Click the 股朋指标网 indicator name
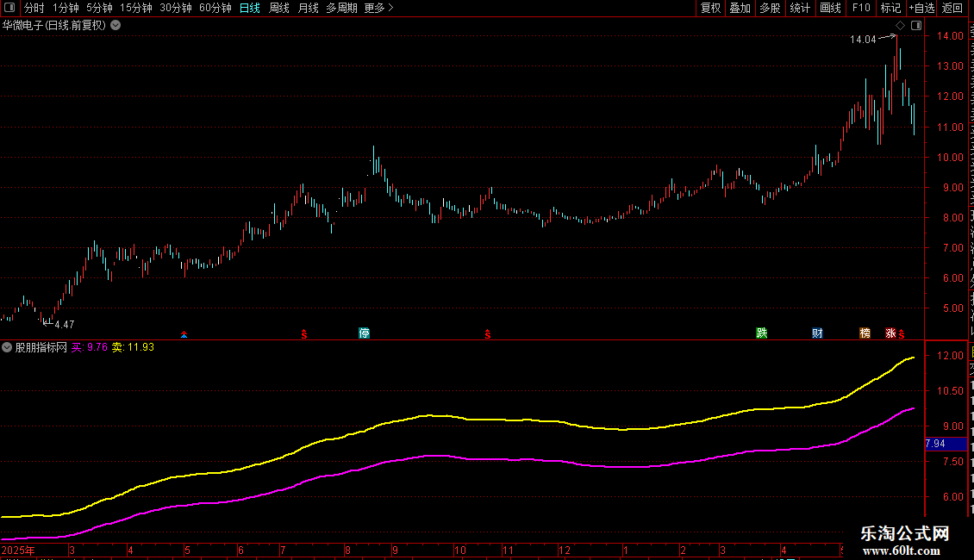974x560 pixels. (41, 348)
